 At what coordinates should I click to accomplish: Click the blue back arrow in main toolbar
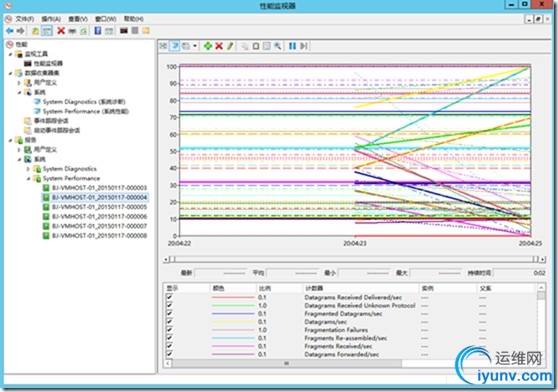coord(10,31)
